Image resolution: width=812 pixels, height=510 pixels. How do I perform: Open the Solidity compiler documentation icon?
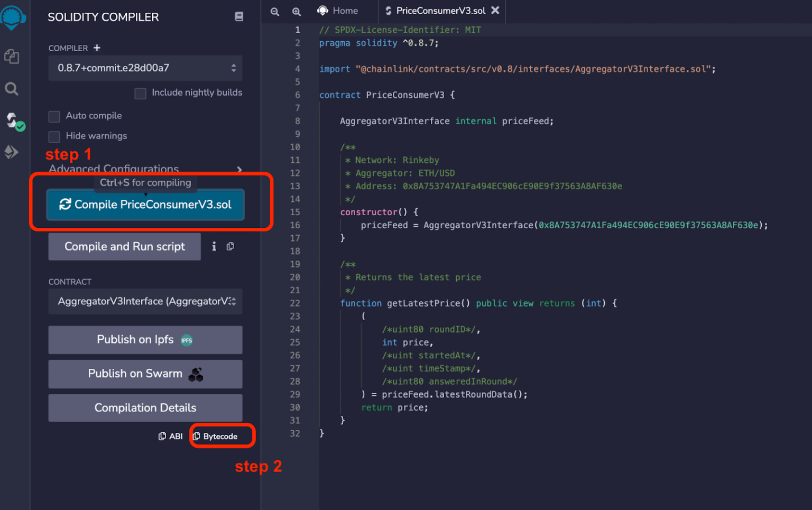[239, 16]
